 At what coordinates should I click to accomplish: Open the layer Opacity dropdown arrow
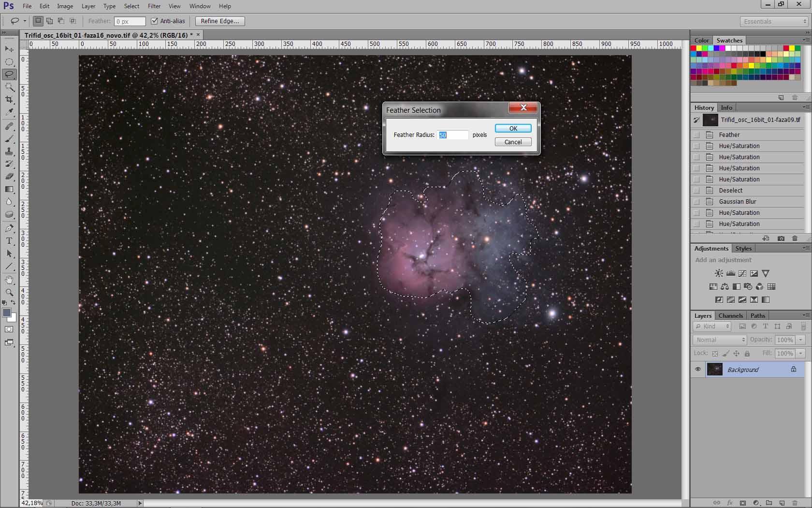(800, 340)
